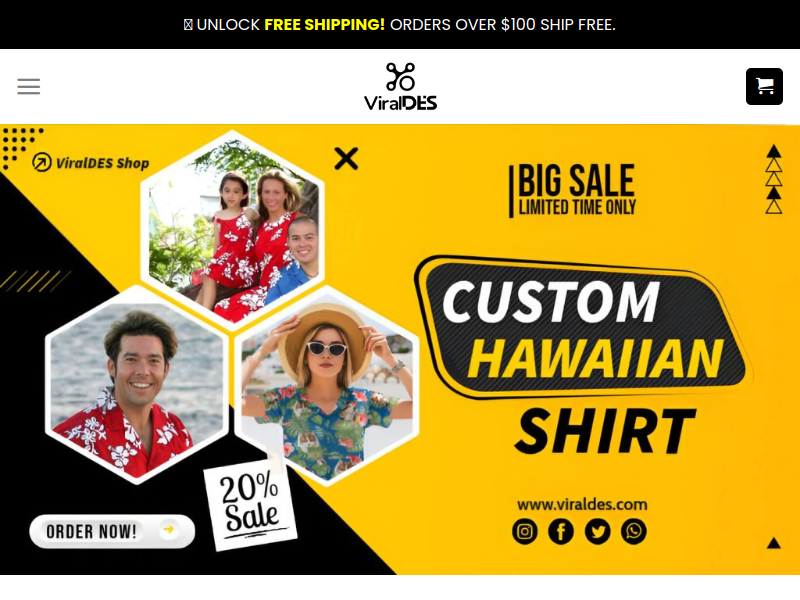Viewport: 800px width, 600px height.
Task: Click the Facebook icon in the banner
Action: pos(561,532)
